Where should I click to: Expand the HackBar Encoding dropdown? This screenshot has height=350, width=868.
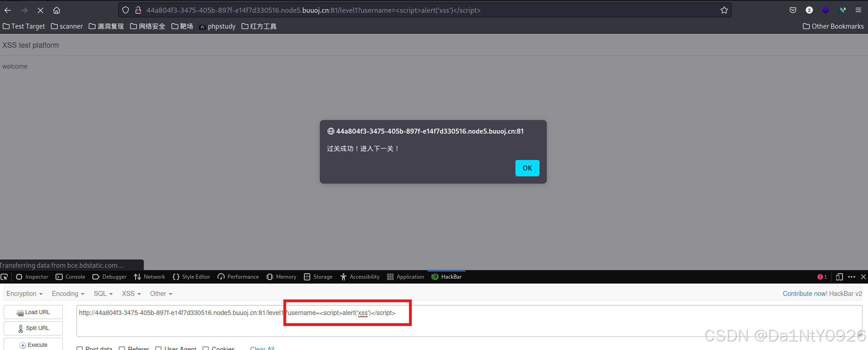pyautogui.click(x=68, y=294)
